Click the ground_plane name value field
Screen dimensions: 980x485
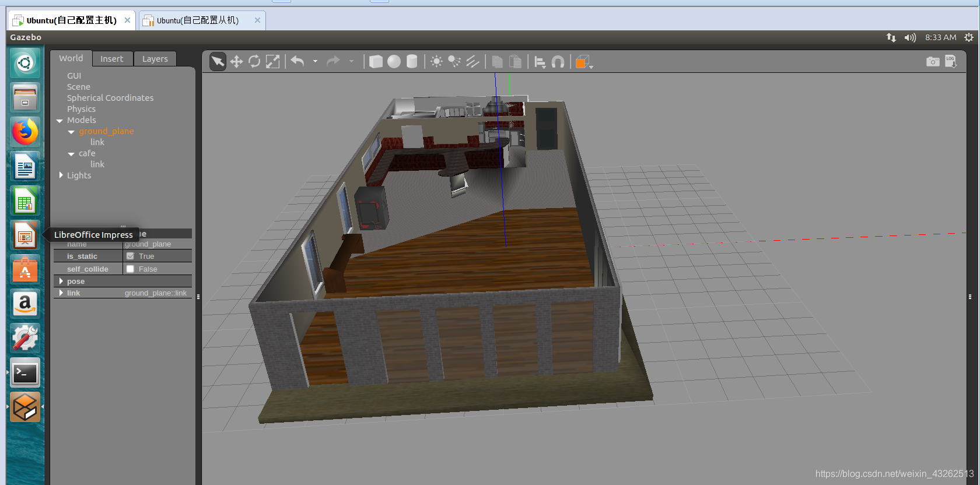pos(157,244)
